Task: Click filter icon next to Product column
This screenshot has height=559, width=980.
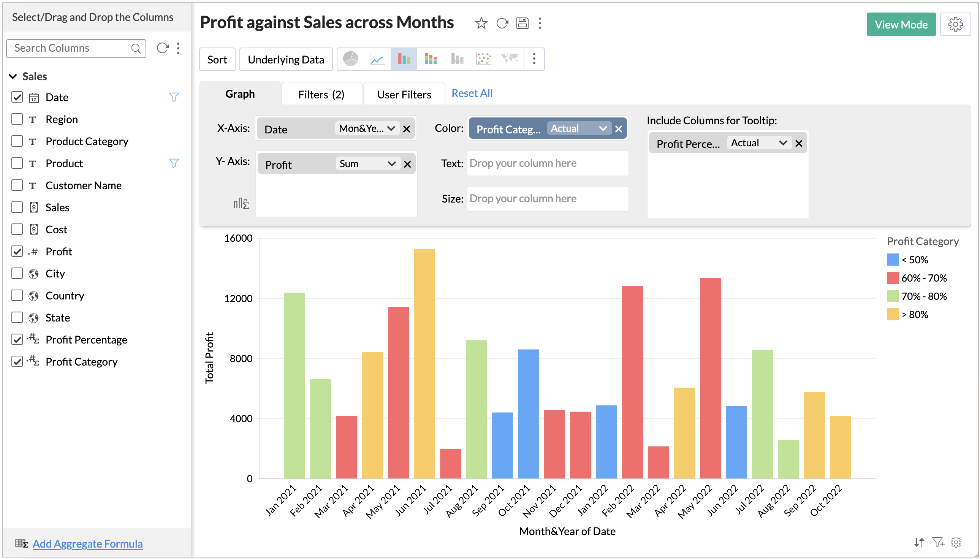Action: 174,163
